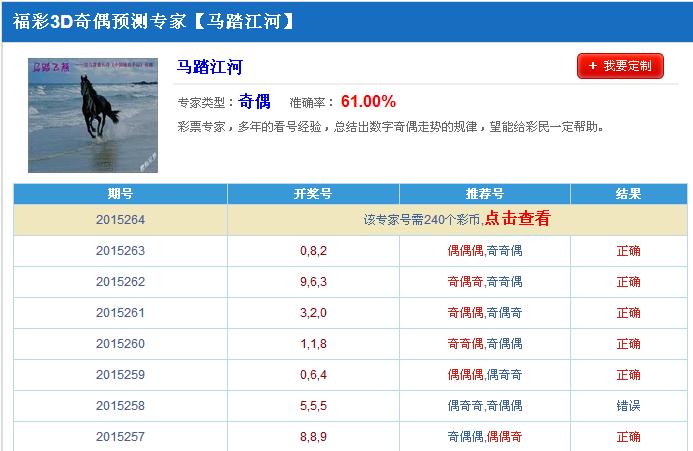
Task: Click the 马踏江河 expert name link
Action: click(x=209, y=67)
